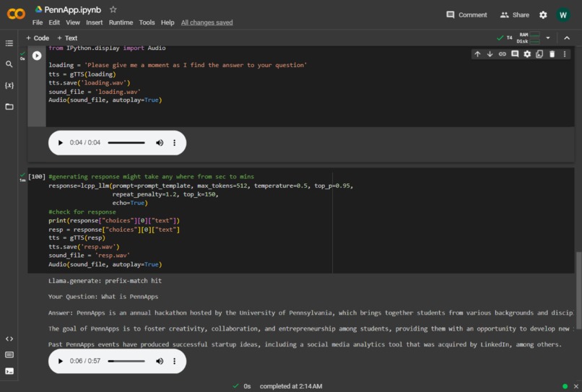Open the W account avatar
Screen dimensions: 582x392
pos(563,15)
